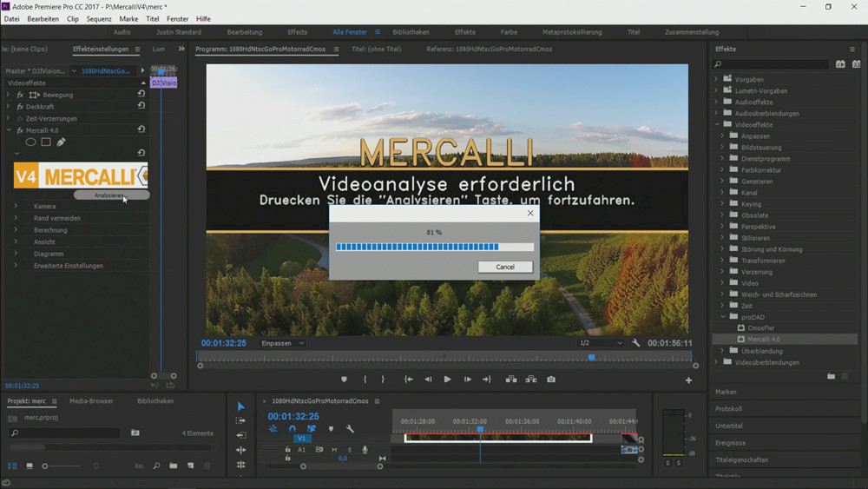Viewport: 868px width, 489px height.
Task: Reset the Bewegung effect parameters
Action: click(141, 94)
